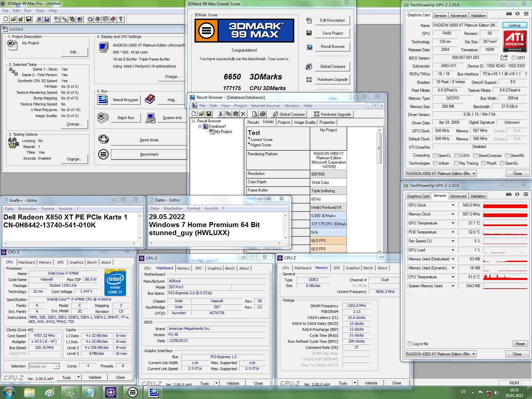Click Cut scissors icon in Result Browser toolbar
The height and width of the screenshot is (399, 532).
point(220,114)
